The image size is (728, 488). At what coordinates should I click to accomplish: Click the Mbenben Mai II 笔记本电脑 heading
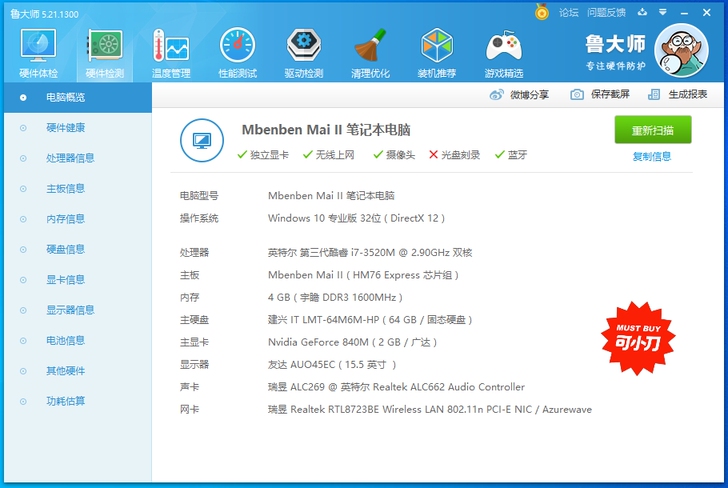(326, 130)
